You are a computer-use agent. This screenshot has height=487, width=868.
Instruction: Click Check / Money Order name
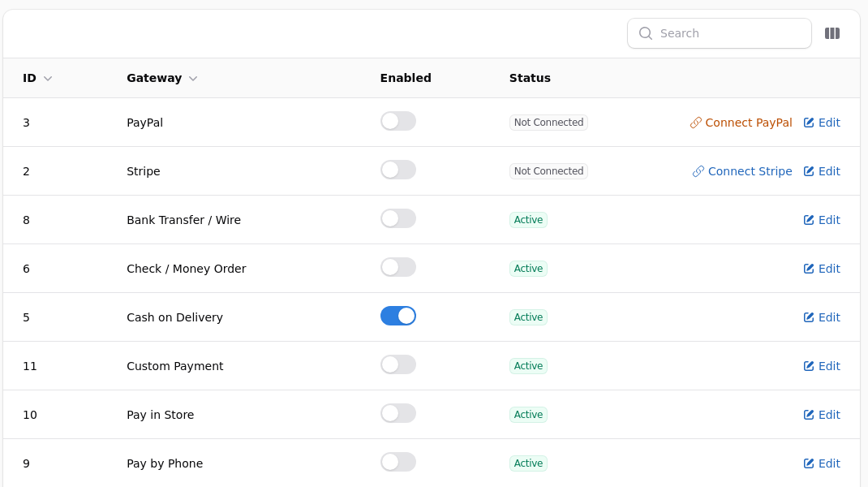(186, 269)
